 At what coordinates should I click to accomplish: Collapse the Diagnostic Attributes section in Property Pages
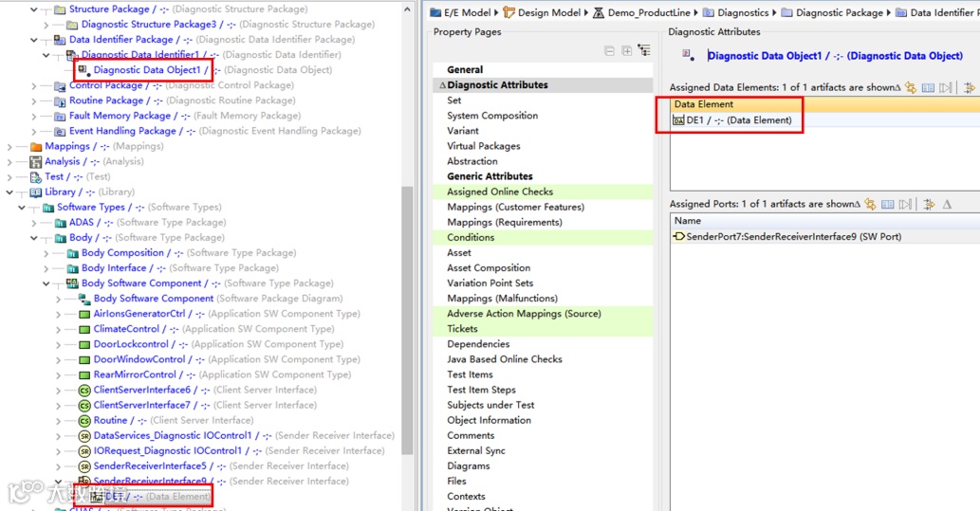(x=442, y=85)
